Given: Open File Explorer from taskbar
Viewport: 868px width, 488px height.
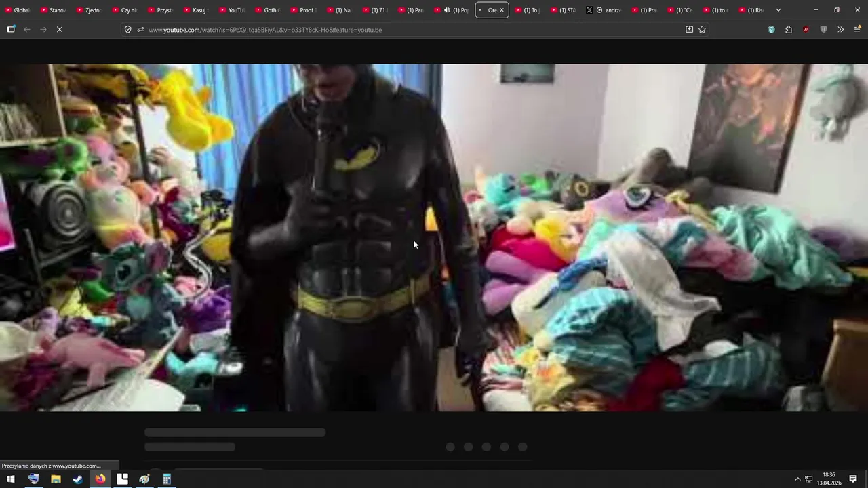Looking at the screenshot, I should 56,479.
